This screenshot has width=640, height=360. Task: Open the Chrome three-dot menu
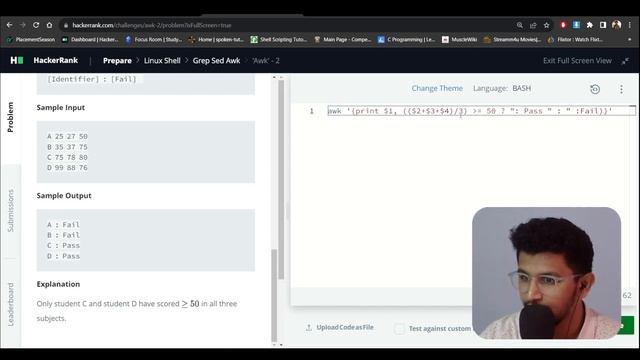[631, 25]
